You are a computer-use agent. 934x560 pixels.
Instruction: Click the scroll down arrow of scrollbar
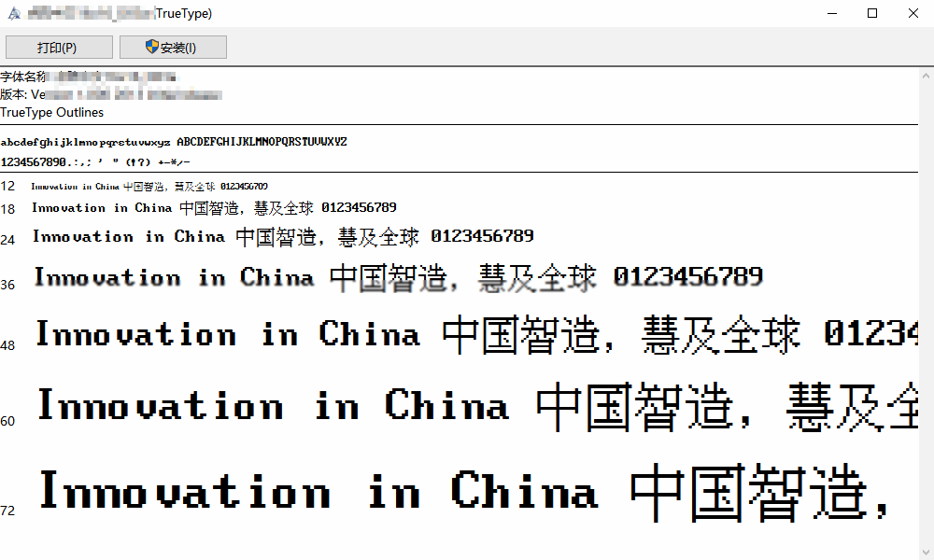[x=926, y=553]
